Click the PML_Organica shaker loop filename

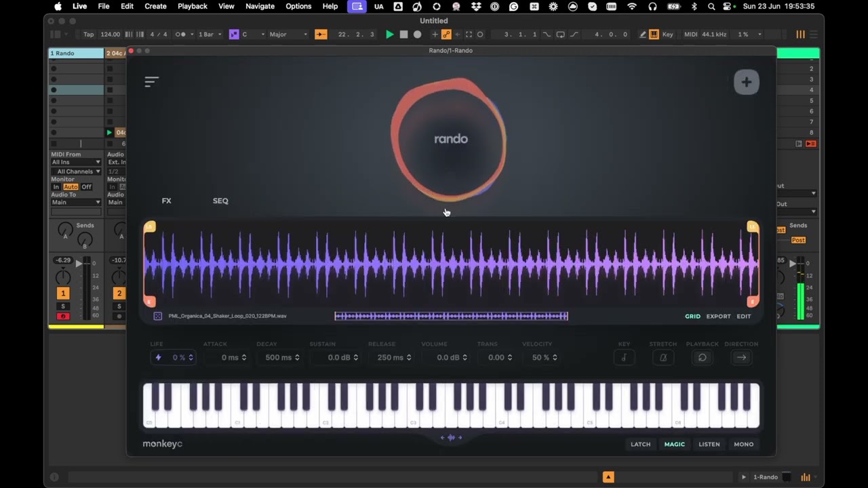point(227,316)
